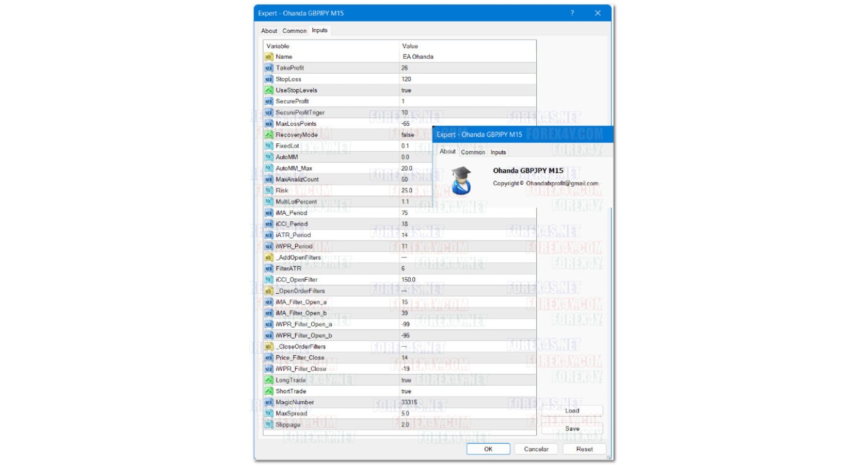Click the boolean icon beside UseStopLevels
The height and width of the screenshot is (465, 868).
point(268,90)
